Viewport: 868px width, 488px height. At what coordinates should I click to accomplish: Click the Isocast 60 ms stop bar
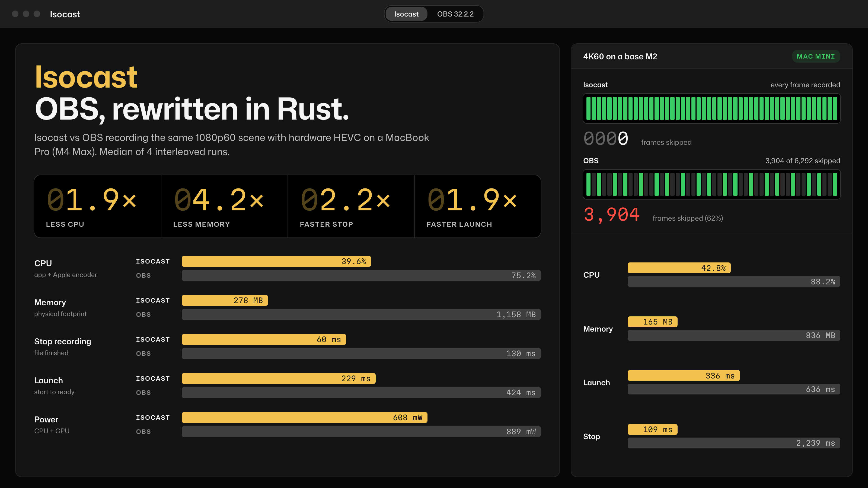[263, 339]
